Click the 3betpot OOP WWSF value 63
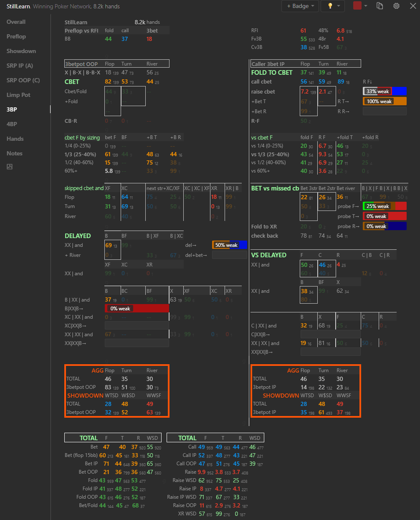This screenshot has height=520, width=420. (x=149, y=412)
